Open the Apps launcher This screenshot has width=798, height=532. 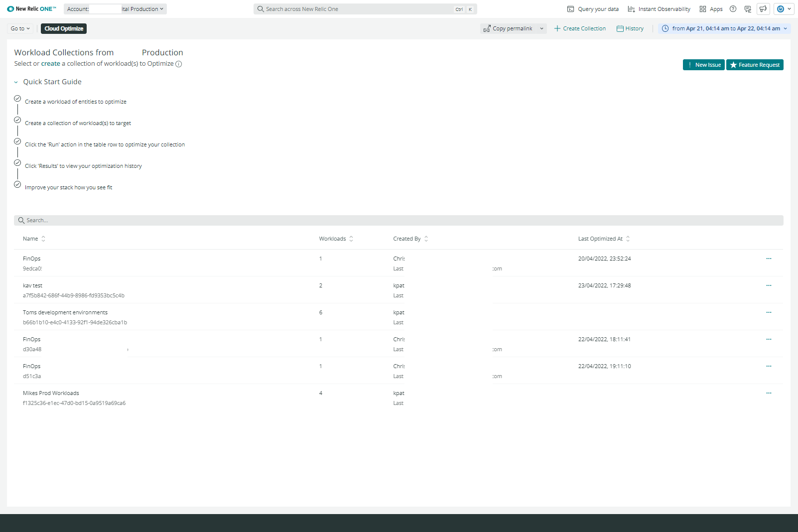coord(711,9)
